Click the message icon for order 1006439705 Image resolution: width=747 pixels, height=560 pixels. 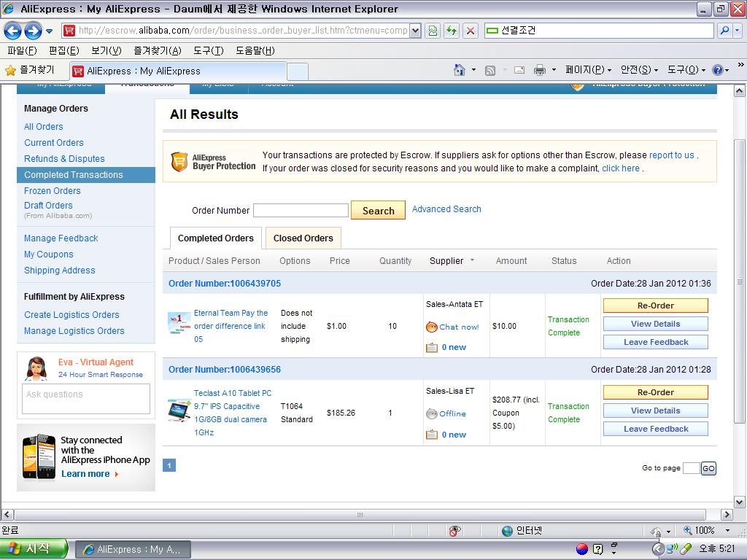[x=432, y=348]
